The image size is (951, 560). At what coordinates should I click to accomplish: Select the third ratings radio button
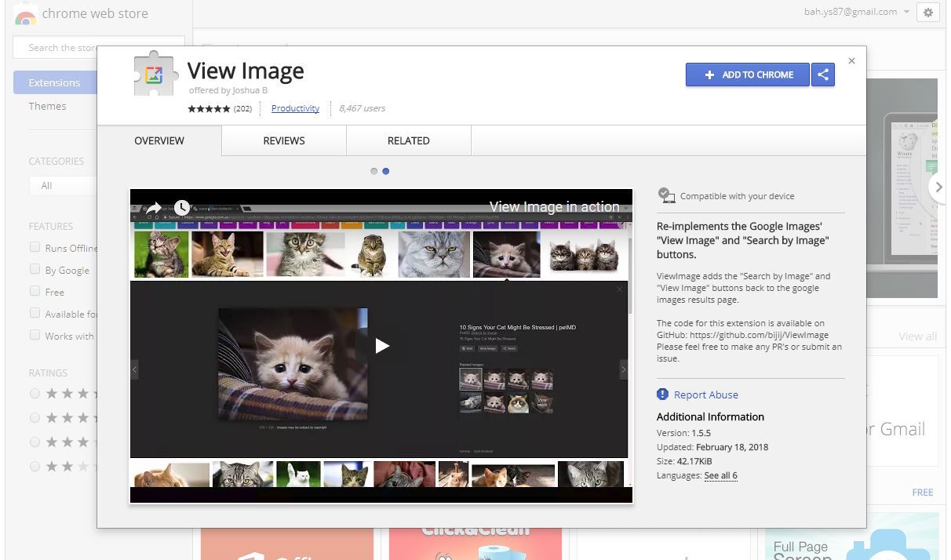pyautogui.click(x=35, y=442)
